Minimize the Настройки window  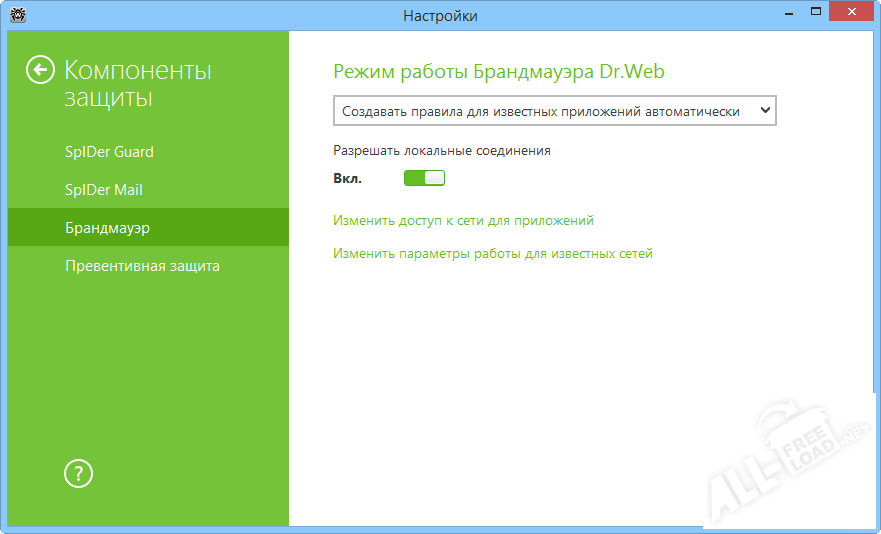click(x=789, y=12)
